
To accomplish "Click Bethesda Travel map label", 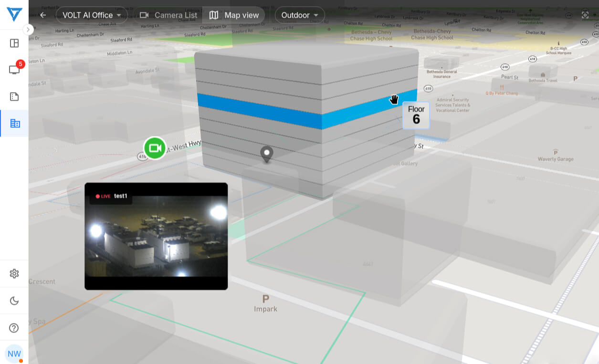I will click(543, 78).
